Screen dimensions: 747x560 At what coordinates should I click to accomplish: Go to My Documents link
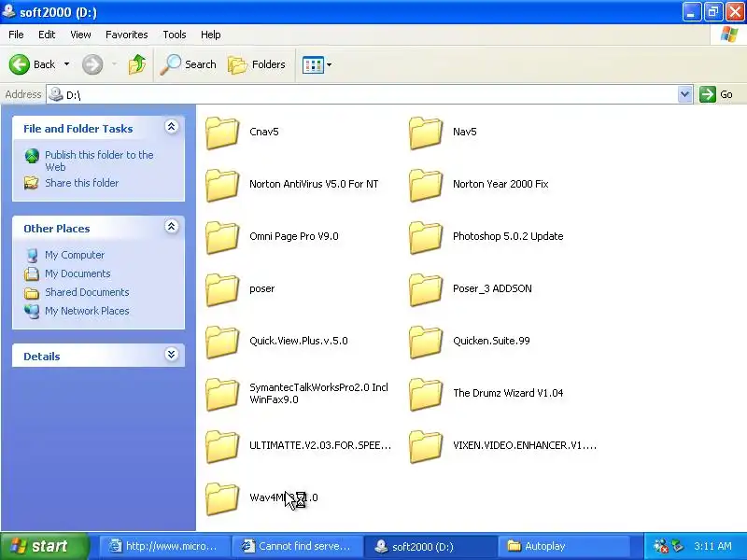click(78, 273)
